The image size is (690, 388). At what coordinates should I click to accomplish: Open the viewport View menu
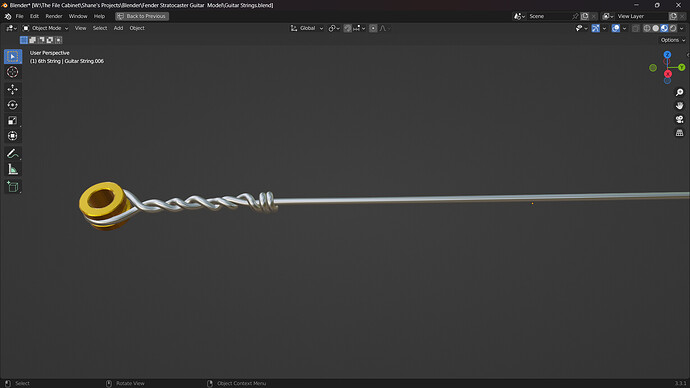[x=81, y=28]
